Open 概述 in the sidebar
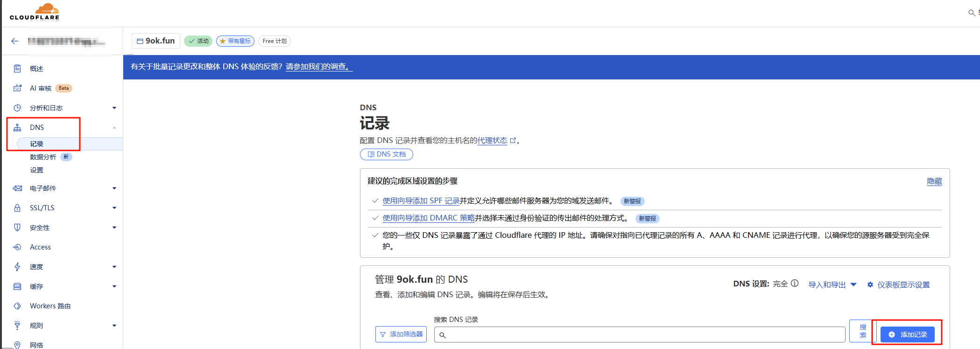The image size is (980, 349). [36, 69]
